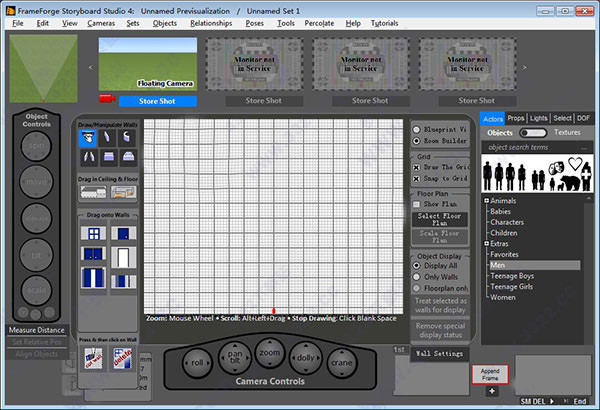Click the plus icon below Append Frame
The image size is (600, 410).
click(x=492, y=391)
